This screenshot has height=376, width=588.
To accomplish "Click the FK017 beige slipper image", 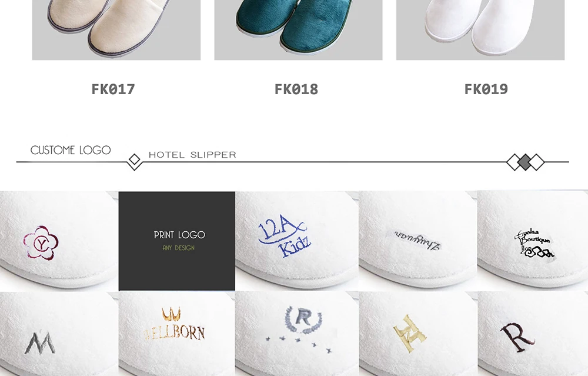I will (x=116, y=29).
